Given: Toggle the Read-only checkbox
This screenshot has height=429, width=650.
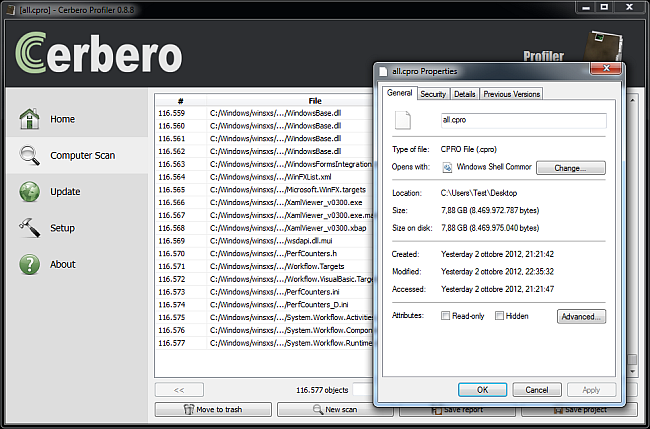Looking at the screenshot, I should [x=445, y=316].
